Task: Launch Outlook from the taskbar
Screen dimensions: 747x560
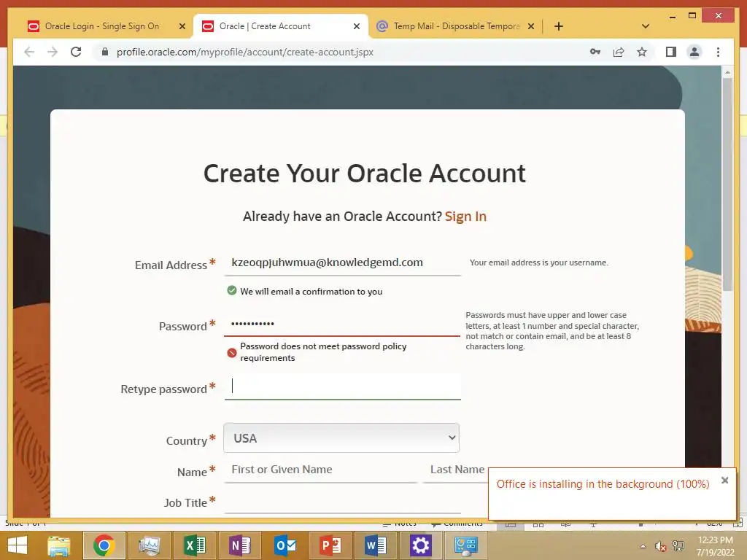Action: click(285, 545)
